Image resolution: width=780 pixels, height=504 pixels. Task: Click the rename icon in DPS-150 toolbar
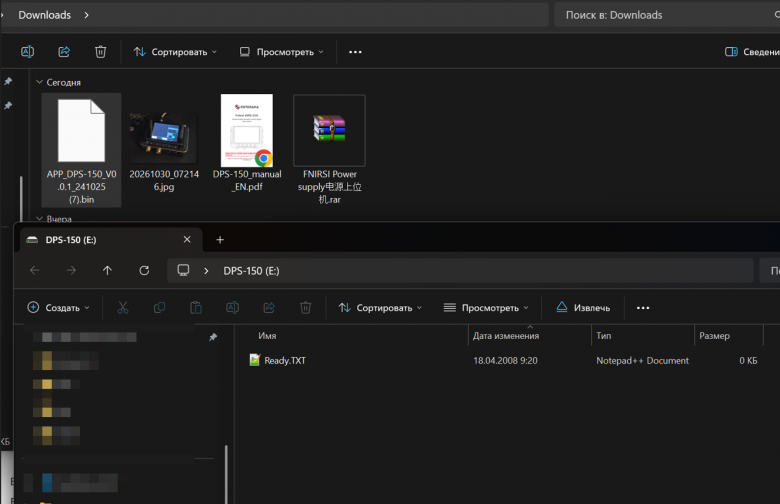[232, 307]
